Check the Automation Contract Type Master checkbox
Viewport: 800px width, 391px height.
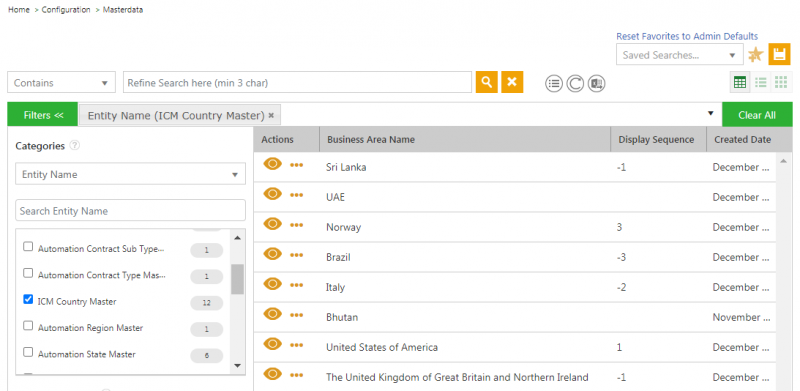coord(29,273)
